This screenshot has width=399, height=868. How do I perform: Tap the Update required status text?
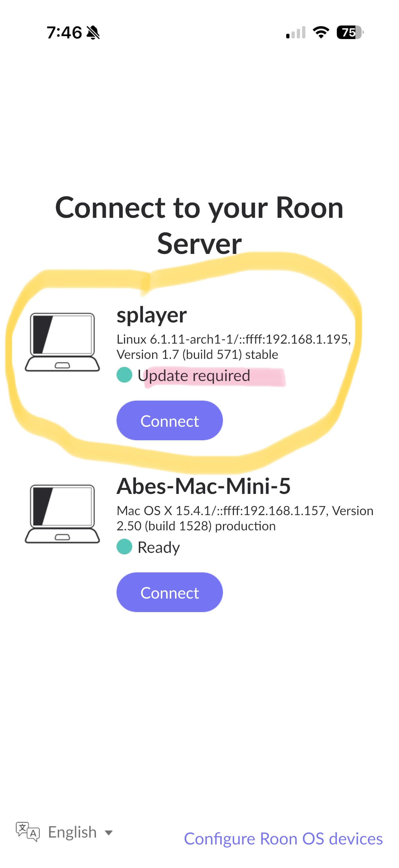194,376
